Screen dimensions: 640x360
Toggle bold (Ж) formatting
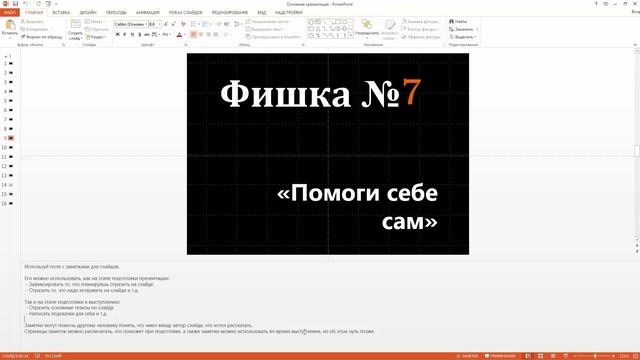(118, 35)
